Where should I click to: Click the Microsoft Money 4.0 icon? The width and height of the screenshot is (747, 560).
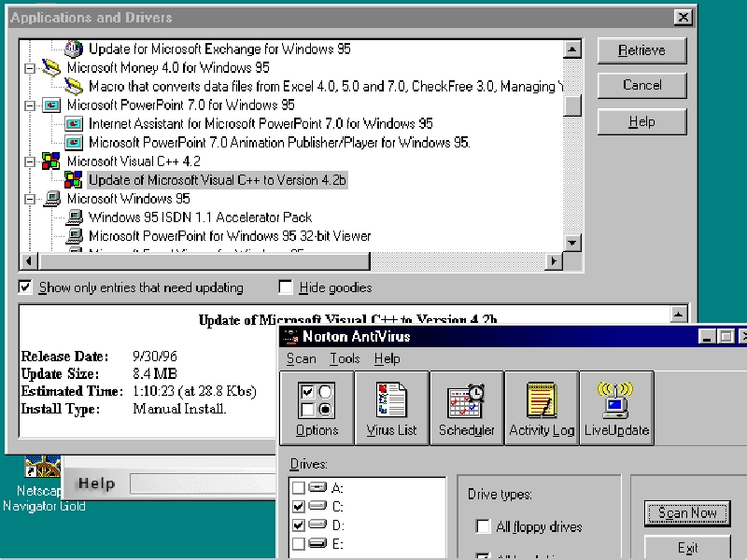51,67
